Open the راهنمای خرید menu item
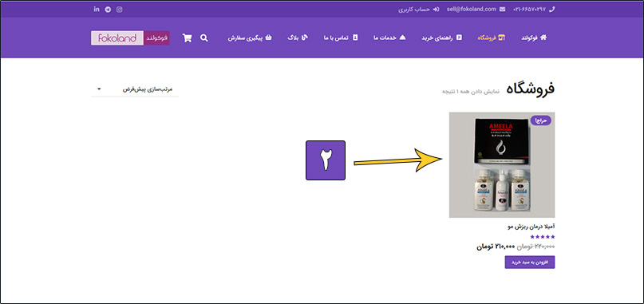Image resolution: width=644 pixels, height=304 pixels. (441, 38)
